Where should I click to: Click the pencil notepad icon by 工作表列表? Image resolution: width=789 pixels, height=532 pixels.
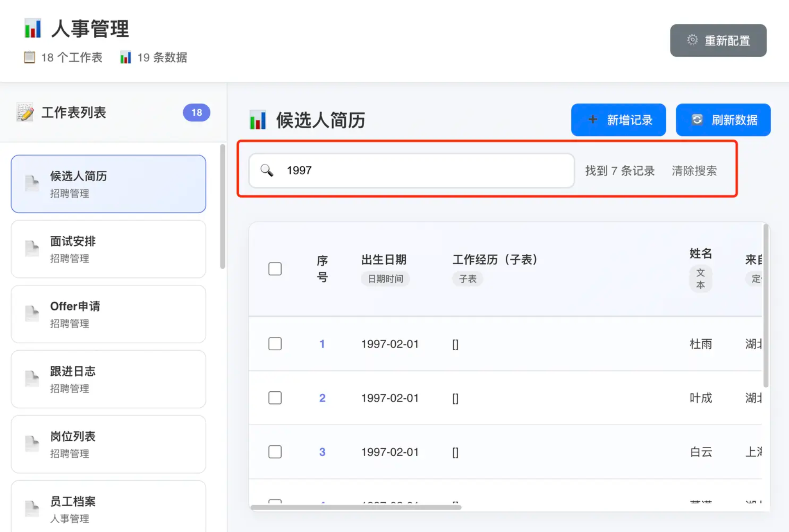click(25, 112)
